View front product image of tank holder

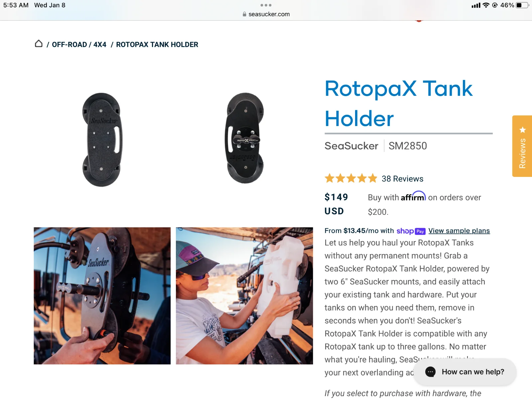102,140
